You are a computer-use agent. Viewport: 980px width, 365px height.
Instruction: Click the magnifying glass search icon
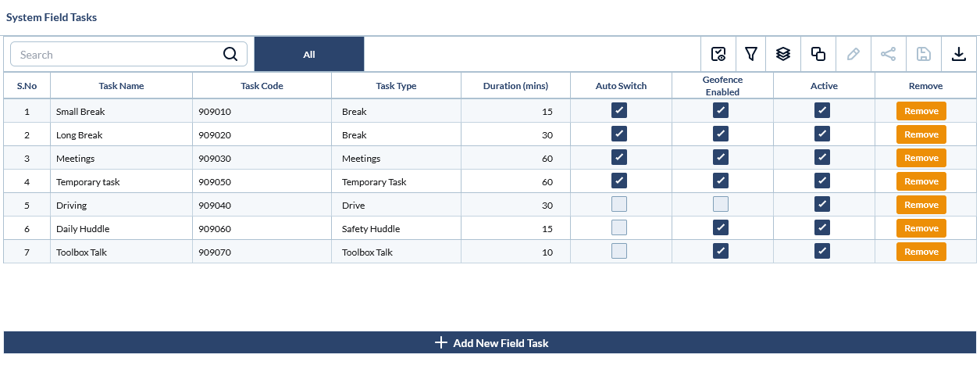point(230,54)
